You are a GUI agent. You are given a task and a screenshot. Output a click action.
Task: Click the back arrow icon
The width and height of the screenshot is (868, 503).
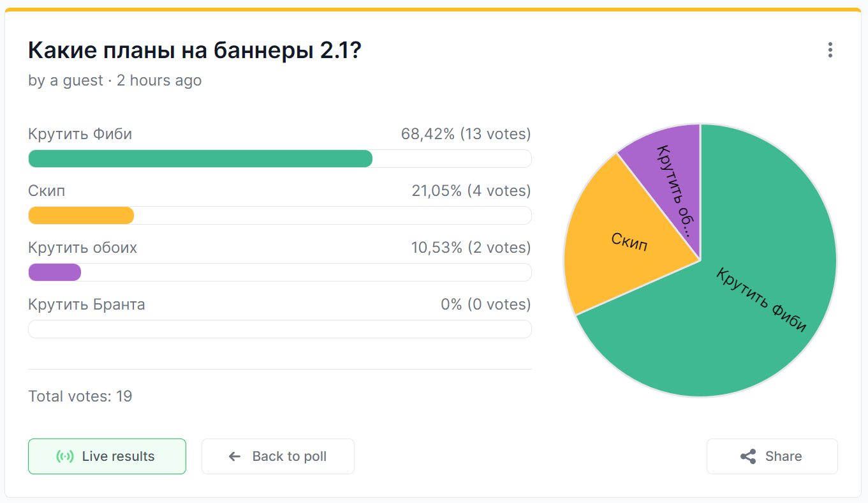point(235,456)
